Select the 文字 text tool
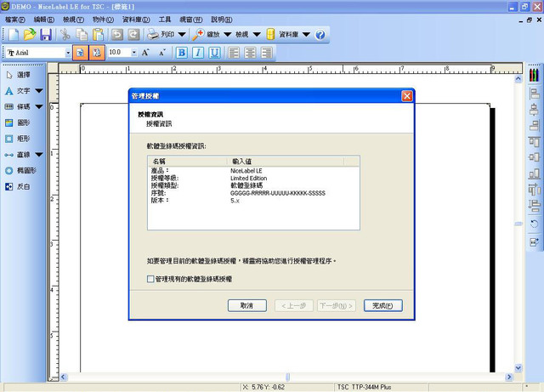This screenshot has height=392, width=544. [19, 91]
